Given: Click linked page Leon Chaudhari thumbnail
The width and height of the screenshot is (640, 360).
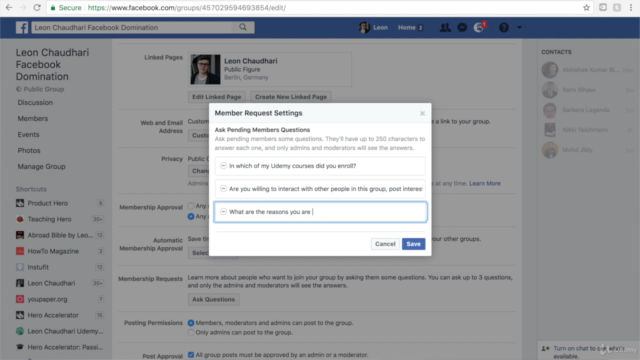Looking at the screenshot, I should coord(205,69).
